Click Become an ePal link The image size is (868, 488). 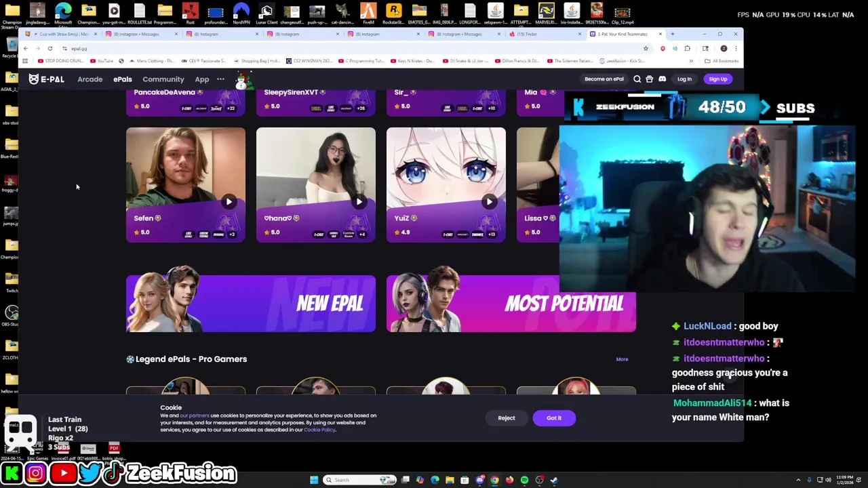coord(604,79)
